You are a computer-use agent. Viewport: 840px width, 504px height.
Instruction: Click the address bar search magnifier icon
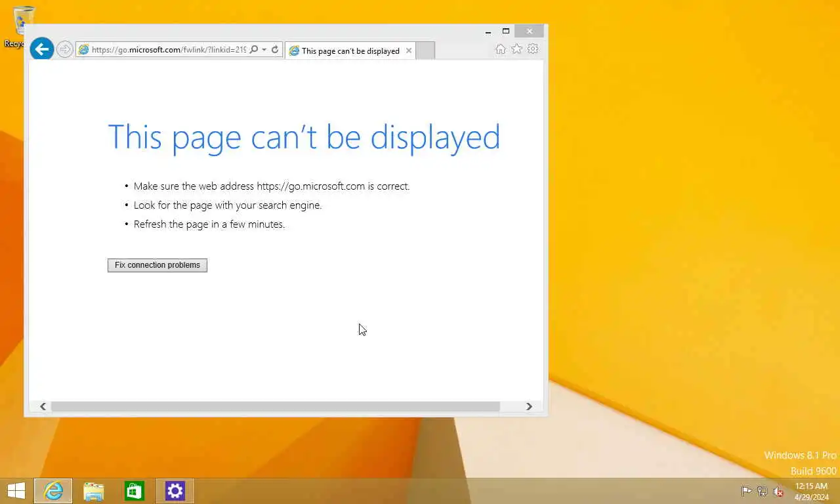(x=254, y=50)
